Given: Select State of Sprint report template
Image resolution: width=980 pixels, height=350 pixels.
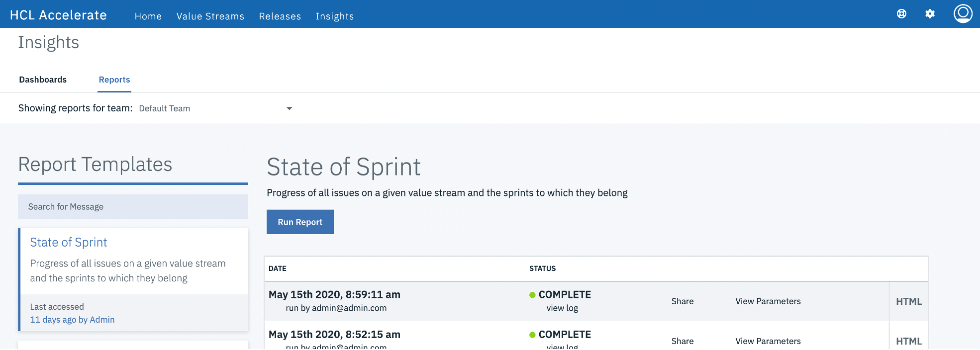Looking at the screenshot, I should 69,242.
